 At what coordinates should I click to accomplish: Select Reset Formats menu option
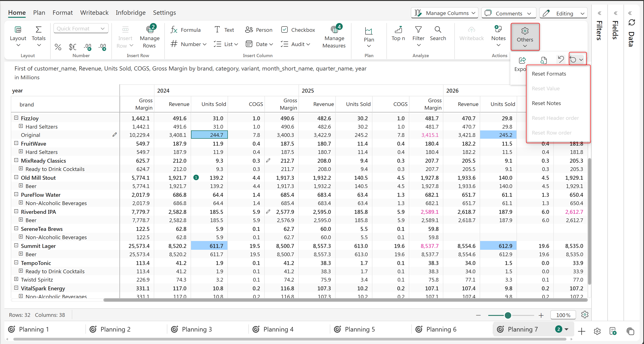coord(549,74)
